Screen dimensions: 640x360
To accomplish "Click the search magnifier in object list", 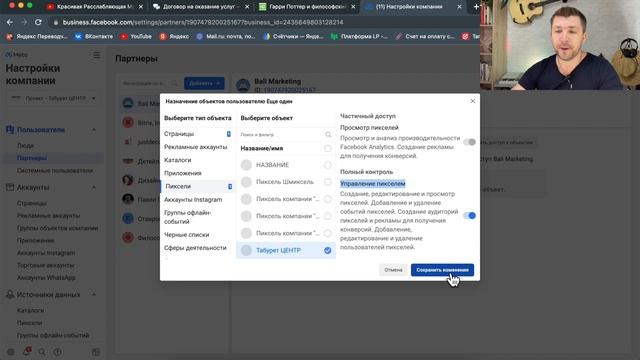I will 328,134.
